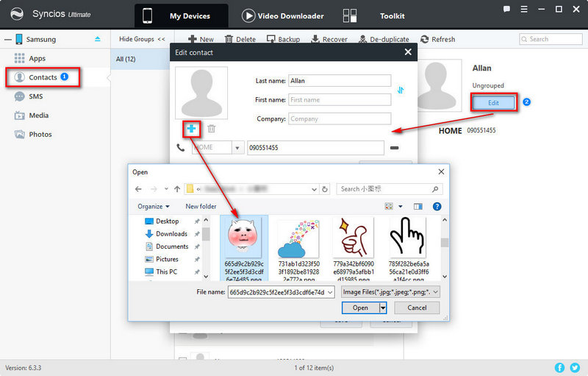Click the Company field
The width and height of the screenshot is (588, 376).
tap(340, 118)
